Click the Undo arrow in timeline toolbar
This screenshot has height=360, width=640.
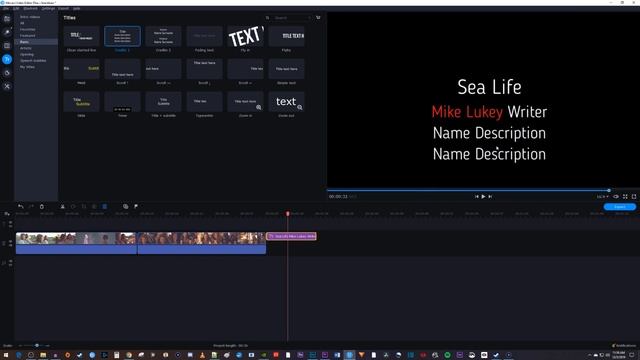(20, 207)
